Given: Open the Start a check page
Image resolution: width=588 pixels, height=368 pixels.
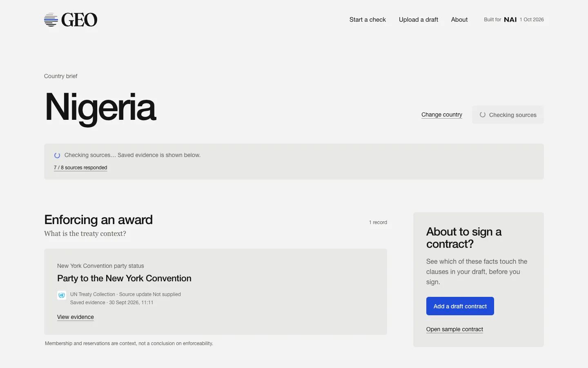Looking at the screenshot, I should click(367, 20).
